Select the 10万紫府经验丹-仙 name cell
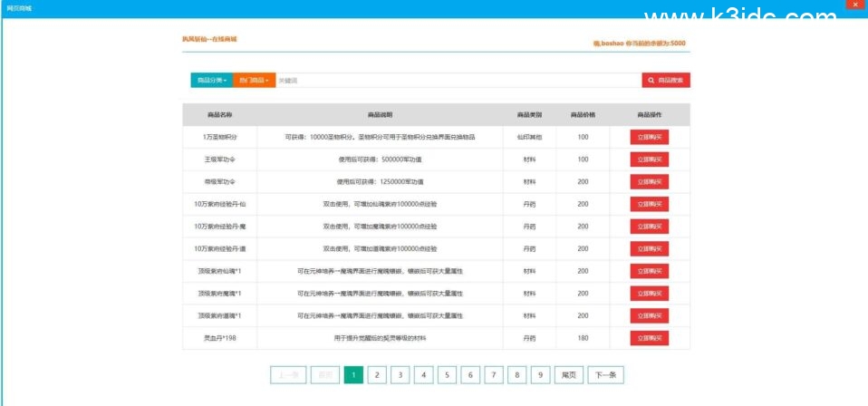 pyautogui.click(x=220, y=204)
